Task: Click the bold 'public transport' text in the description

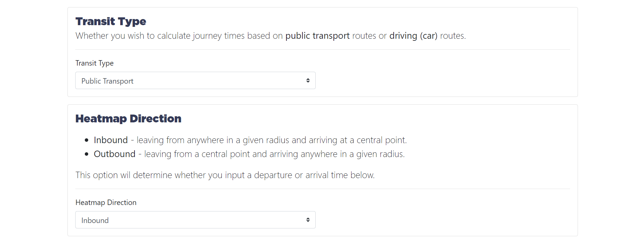Action: 317,36
